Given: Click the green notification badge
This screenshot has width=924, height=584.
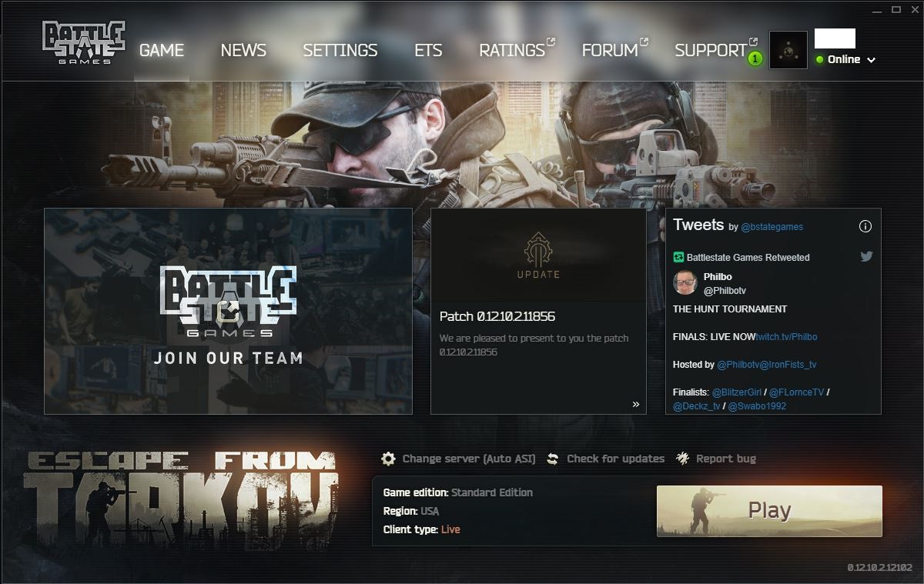Looking at the screenshot, I should coord(755,58).
